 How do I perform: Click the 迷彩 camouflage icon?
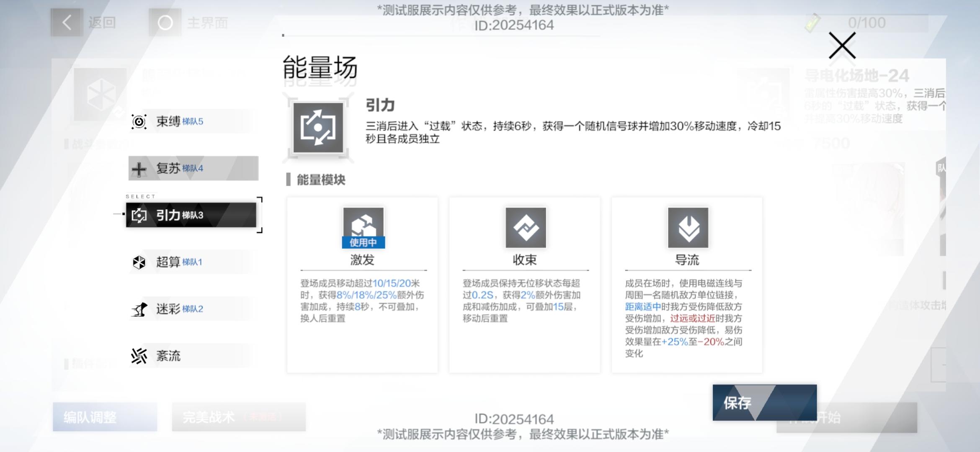point(139,310)
